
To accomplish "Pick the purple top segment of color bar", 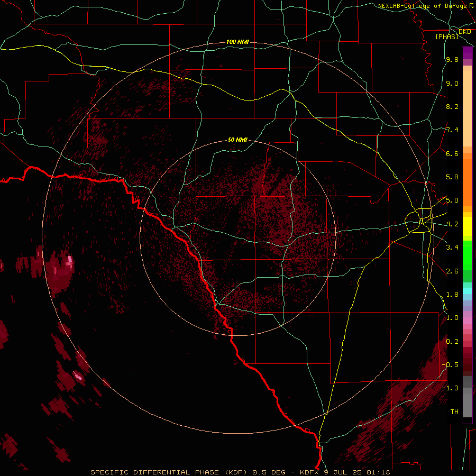I will [x=467, y=53].
